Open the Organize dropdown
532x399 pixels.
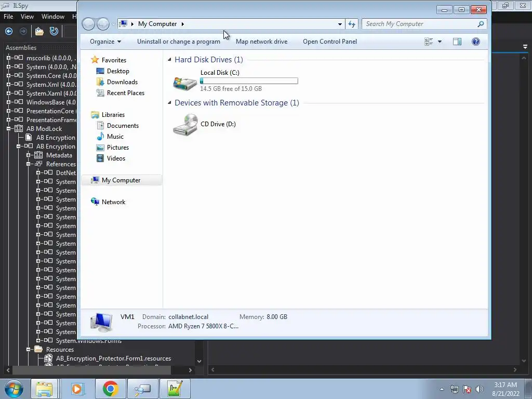click(x=105, y=42)
